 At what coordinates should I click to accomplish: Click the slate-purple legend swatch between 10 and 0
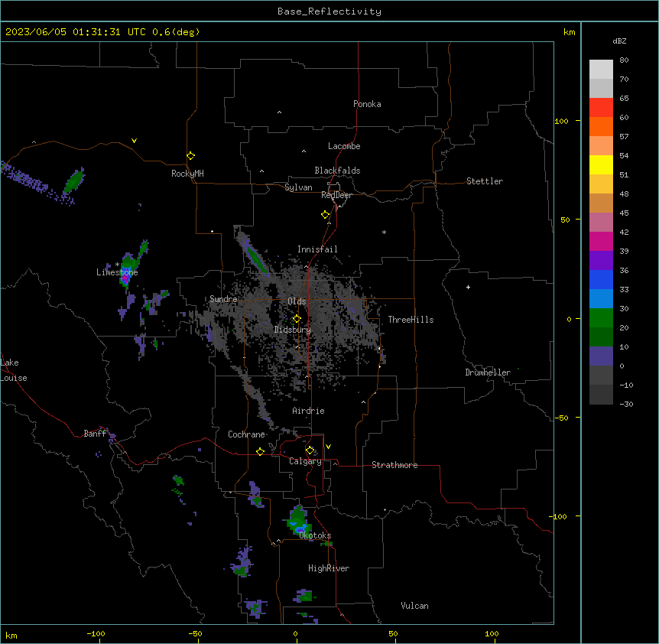pyautogui.click(x=601, y=356)
